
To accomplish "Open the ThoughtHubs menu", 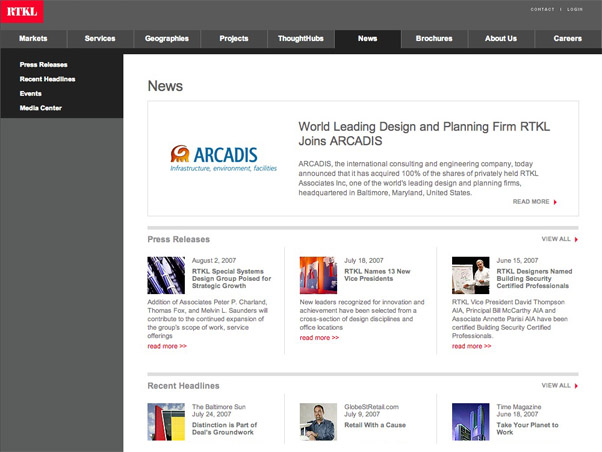I will point(301,39).
